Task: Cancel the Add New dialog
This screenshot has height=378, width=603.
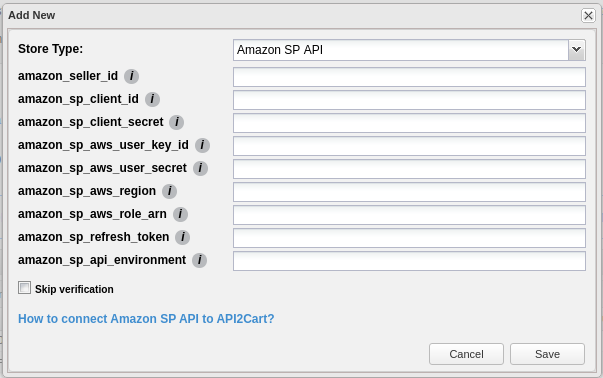Action: tap(466, 354)
